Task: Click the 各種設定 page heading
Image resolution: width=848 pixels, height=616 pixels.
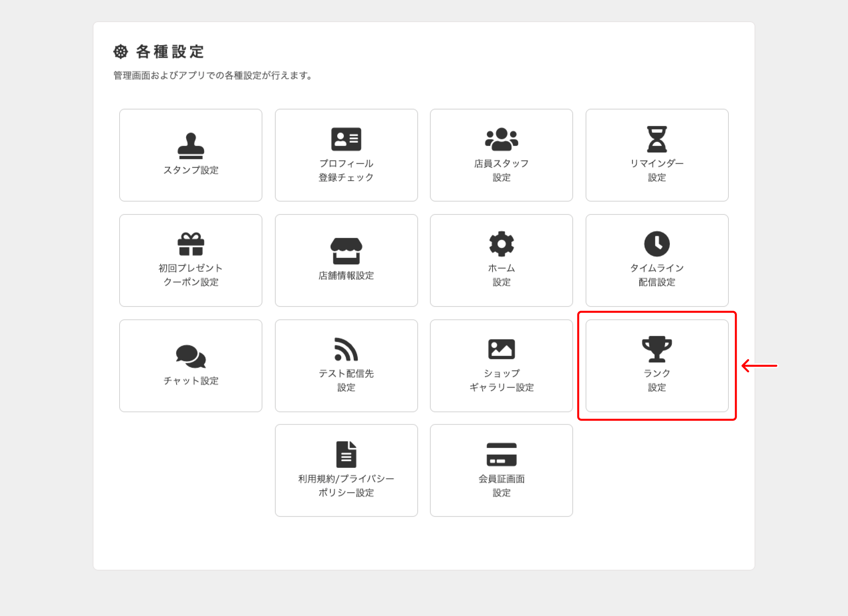Action: [170, 52]
